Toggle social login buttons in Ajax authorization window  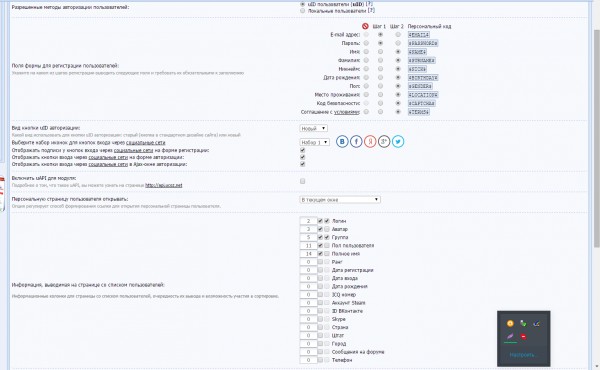coord(303,164)
